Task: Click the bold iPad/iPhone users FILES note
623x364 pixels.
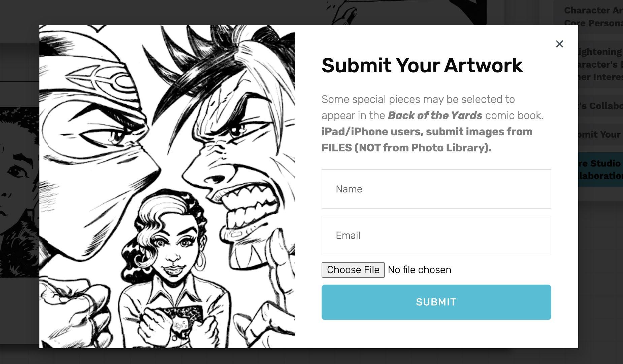Action: (x=427, y=140)
